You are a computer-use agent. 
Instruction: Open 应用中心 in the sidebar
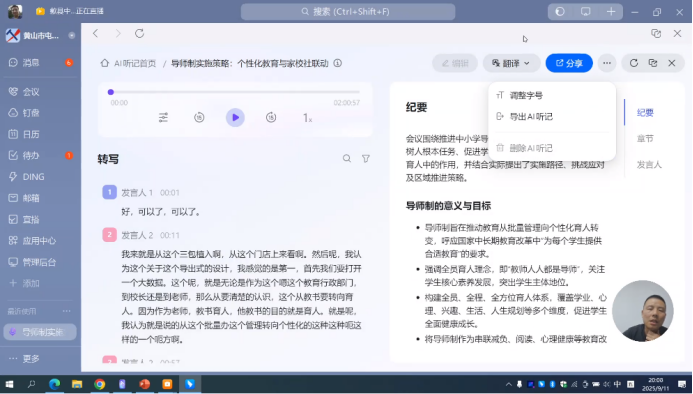(39, 241)
